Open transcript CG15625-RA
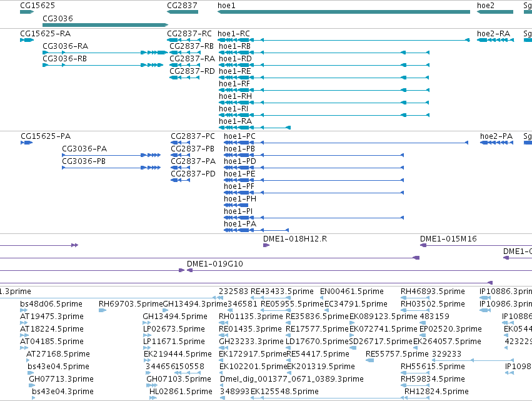The height and width of the screenshot is (401, 532). pyautogui.click(x=46, y=34)
